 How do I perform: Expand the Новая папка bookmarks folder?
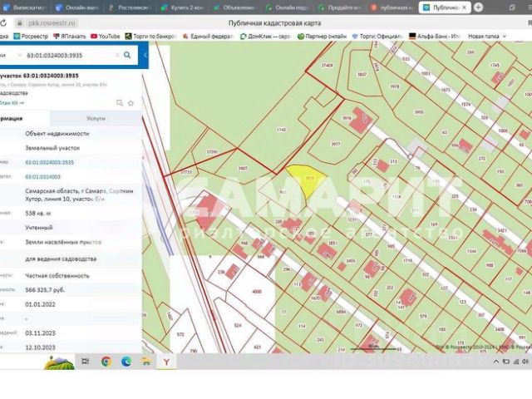click(x=487, y=37)
